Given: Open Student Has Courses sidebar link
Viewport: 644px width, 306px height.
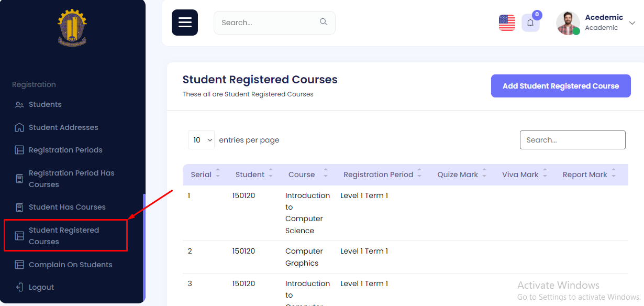Looking at the screenshot, I should [x=67, y=207].
